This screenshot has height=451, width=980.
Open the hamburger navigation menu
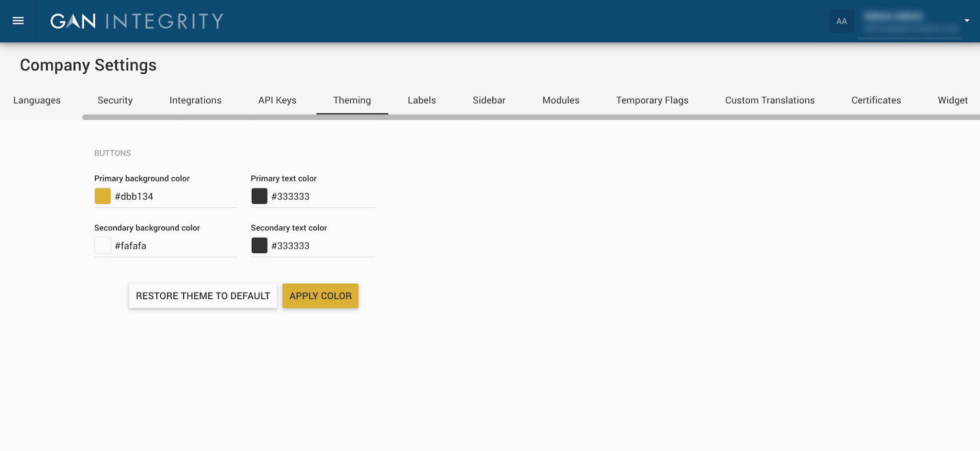coord(18,21)
